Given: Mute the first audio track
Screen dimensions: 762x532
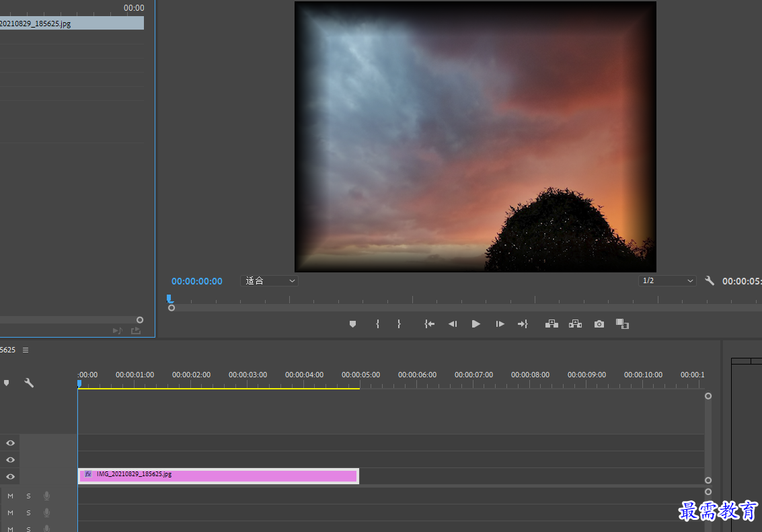Looking at the screenshot, I should click(x=10, y=496).
